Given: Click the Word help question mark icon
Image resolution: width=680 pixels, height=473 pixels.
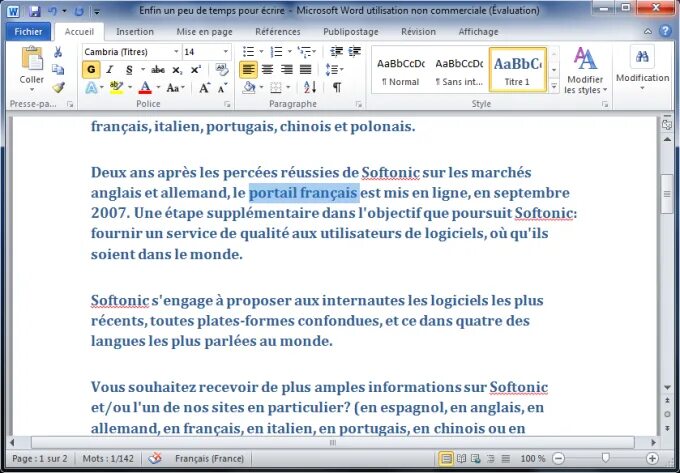Looking at the screenshot, I should 665,31.
